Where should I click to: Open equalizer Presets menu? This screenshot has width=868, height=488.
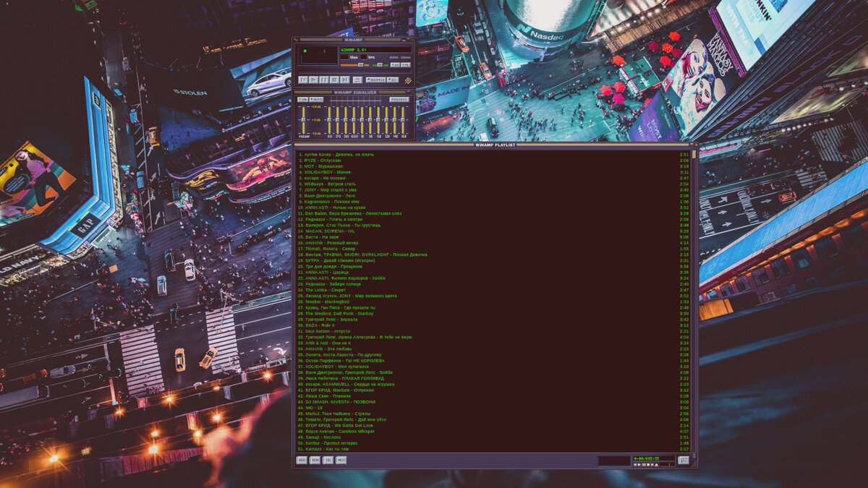(x=399, y=99)
